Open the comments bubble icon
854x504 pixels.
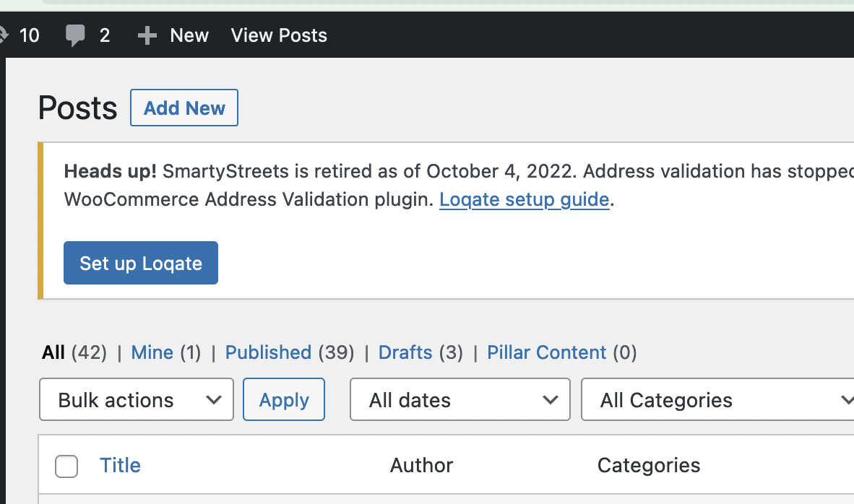click(75, 35)
